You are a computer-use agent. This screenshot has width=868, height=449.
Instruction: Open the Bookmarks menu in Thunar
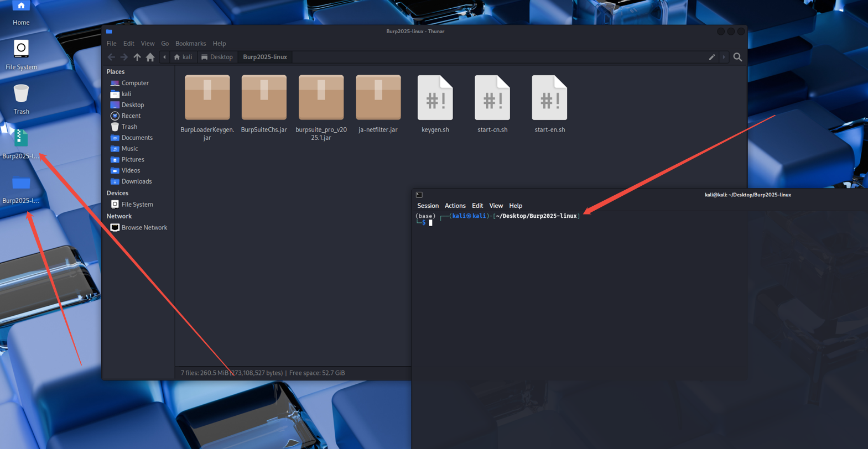[x=190, y=44]
